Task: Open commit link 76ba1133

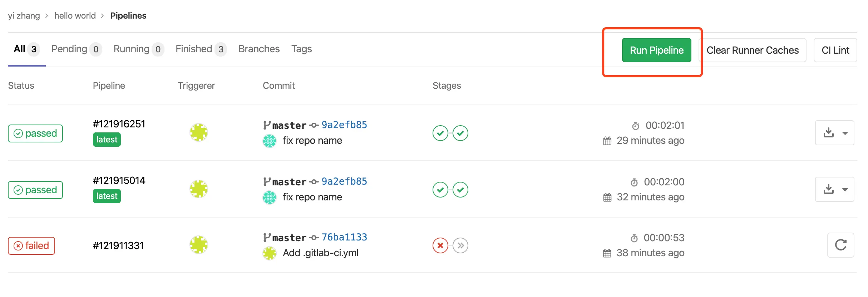Action: (x=344, y=237)
